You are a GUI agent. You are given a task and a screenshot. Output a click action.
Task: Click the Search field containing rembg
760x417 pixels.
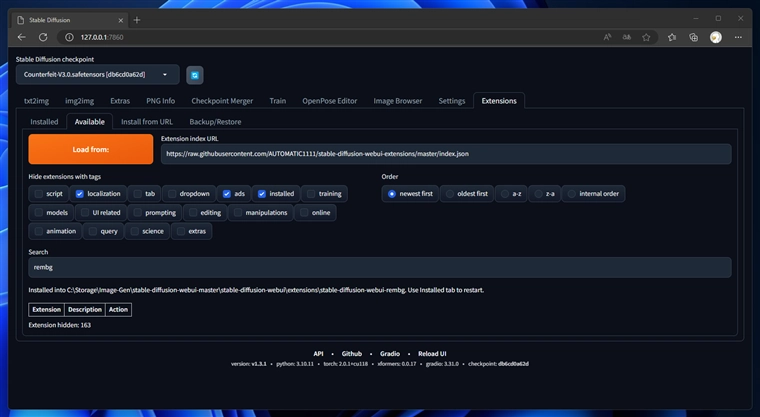380,267
